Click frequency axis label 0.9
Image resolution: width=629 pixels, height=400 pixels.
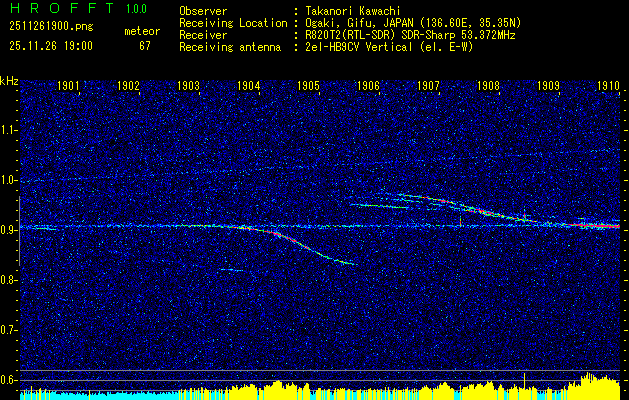tap(8, 230)
